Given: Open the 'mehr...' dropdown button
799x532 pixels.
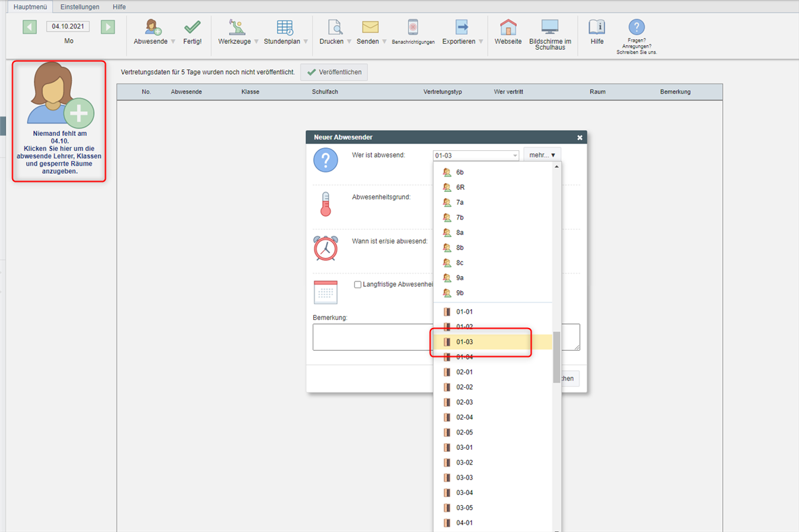Looking at the screenshot, I should tap(542, 155).
